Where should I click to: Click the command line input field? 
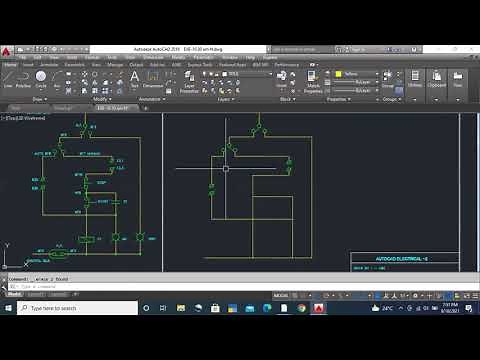click(243, 286)
